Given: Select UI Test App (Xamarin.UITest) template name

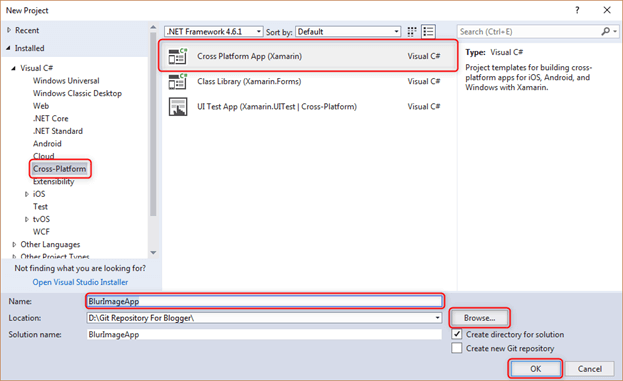Looking at the screenshot, I should [x=277, y=106].
